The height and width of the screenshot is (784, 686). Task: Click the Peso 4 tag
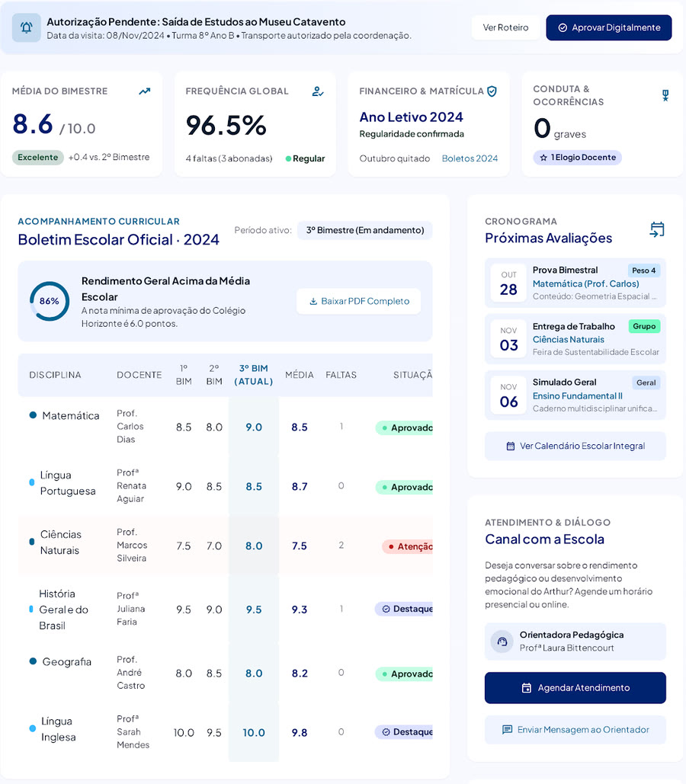pyautogui.click(x=644, y=270)
